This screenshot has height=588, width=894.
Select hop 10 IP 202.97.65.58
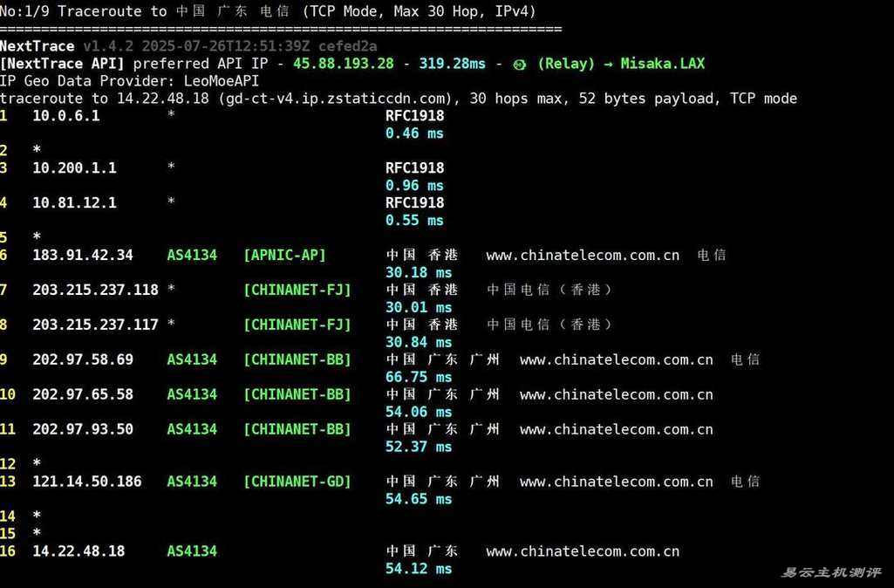click(83, 394)
